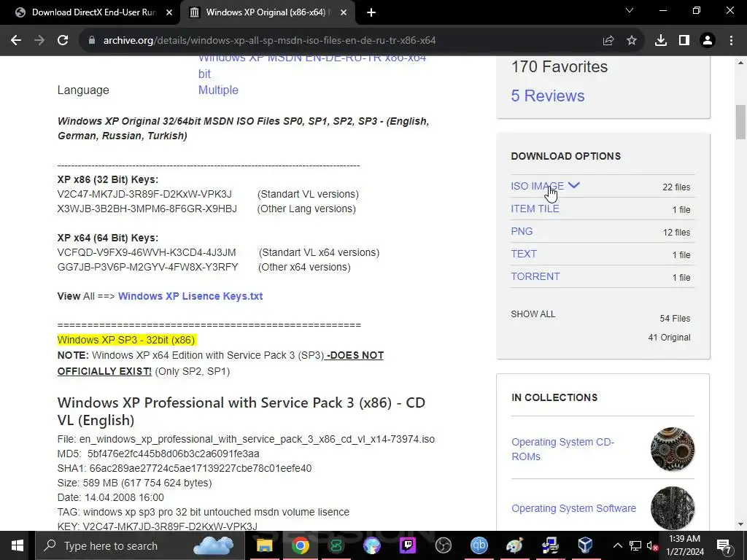
Task: Open the purple globe browser taskbar icon
Action: pyautogui.click(x=371, y=545)
